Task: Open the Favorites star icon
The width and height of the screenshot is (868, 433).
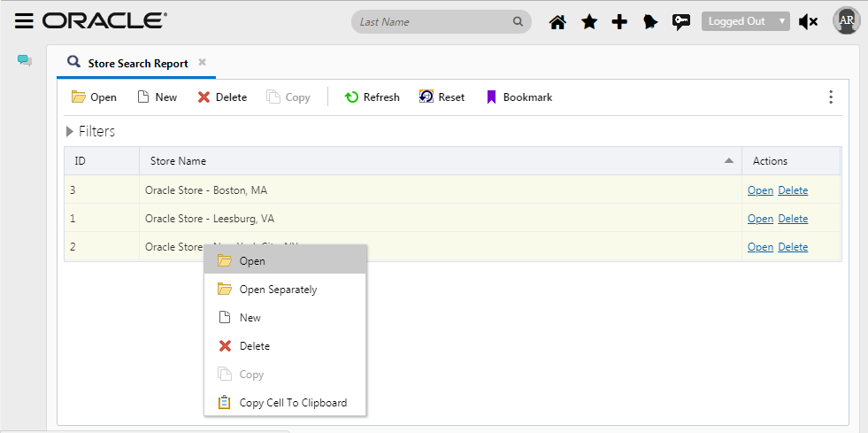Action: [x=588, y=22]
